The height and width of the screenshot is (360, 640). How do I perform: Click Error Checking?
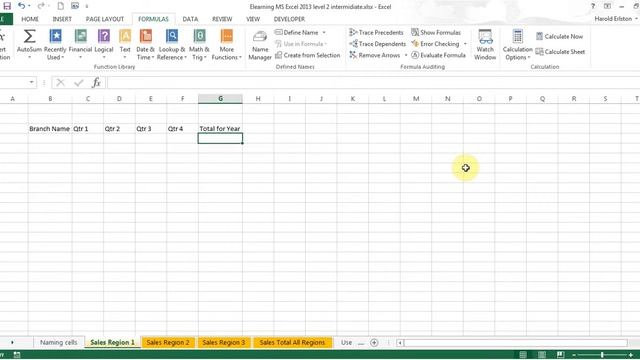coord(436,44)
